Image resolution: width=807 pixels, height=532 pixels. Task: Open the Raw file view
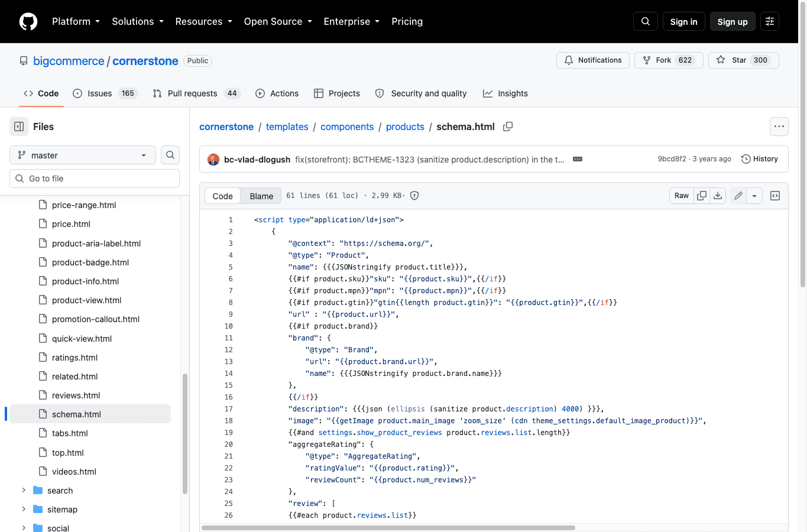(682, 196)
